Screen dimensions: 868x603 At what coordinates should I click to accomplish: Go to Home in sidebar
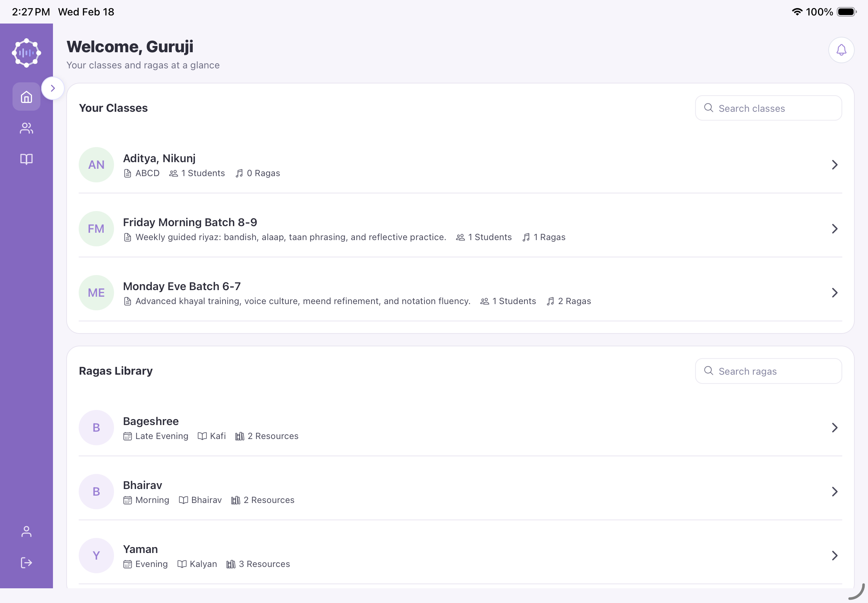26,97
